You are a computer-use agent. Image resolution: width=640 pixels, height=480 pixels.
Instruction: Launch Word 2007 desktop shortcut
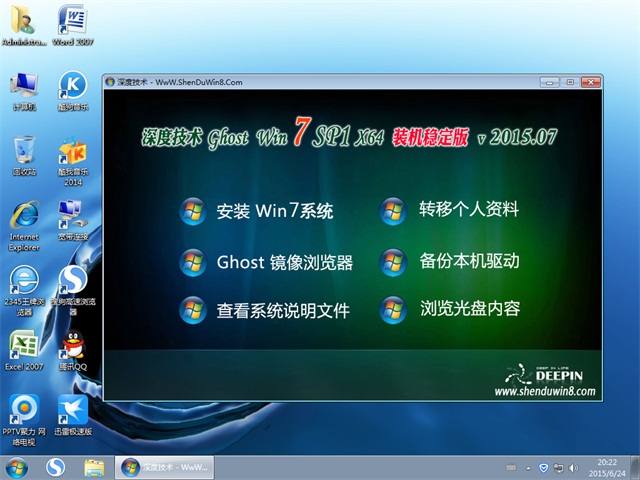click(73, 24)
